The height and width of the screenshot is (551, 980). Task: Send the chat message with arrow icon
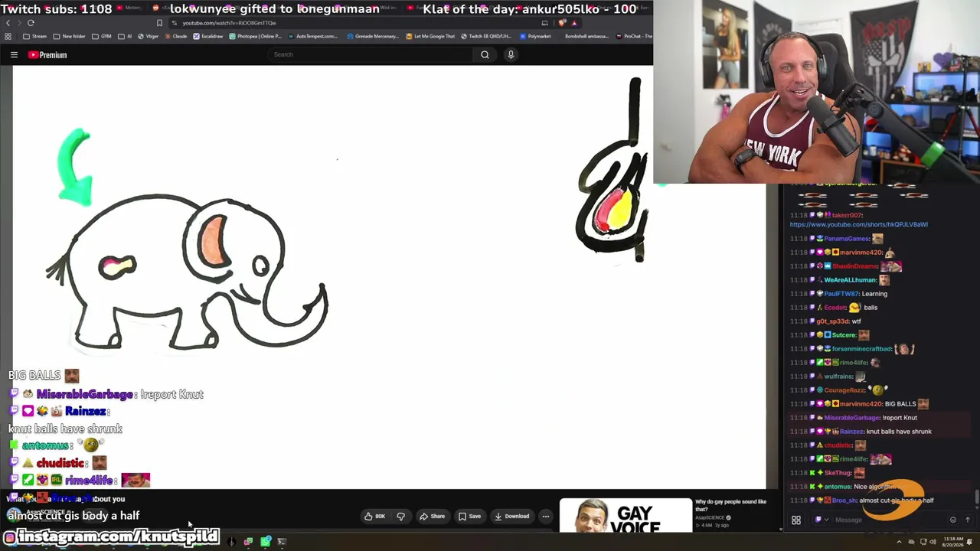(x=968, y=520)
